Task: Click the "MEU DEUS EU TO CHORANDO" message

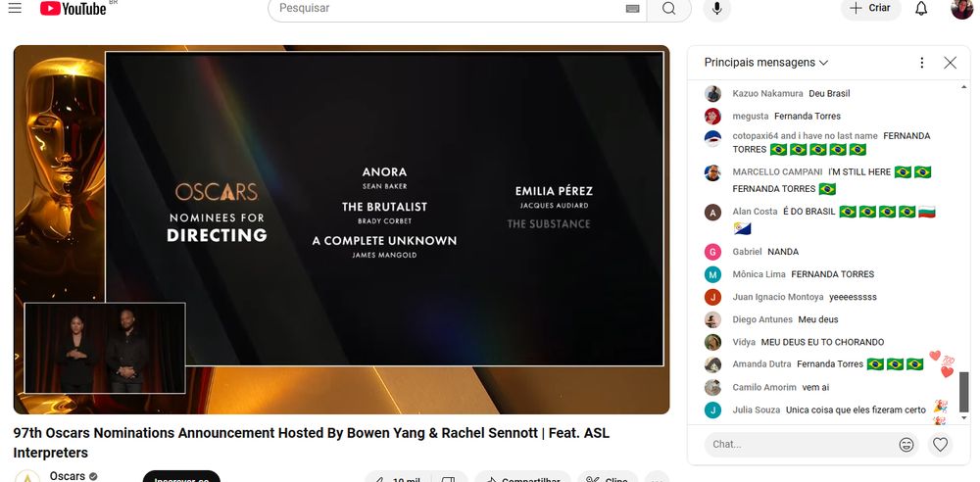Action: pos(822,342)
